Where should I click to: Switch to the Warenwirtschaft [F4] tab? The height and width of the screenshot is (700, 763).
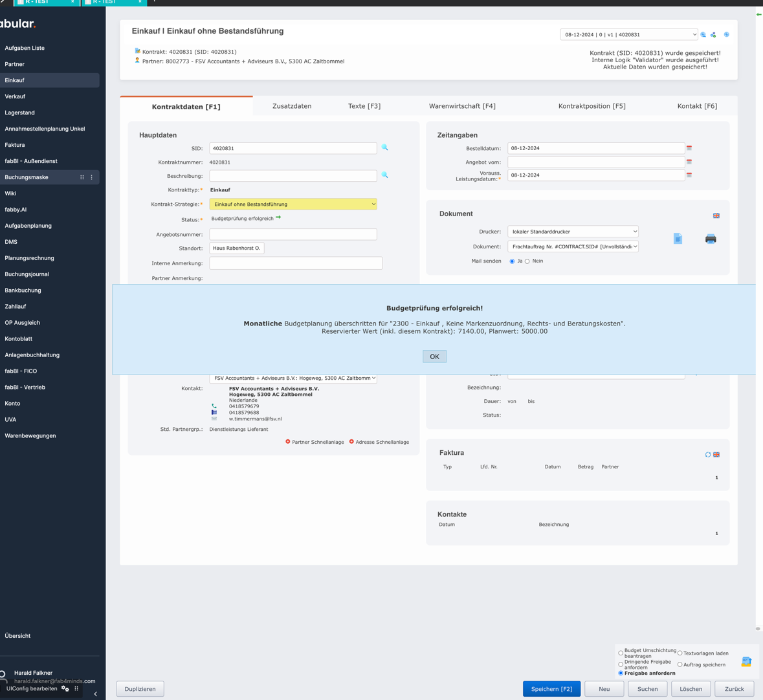click(462, 106)
